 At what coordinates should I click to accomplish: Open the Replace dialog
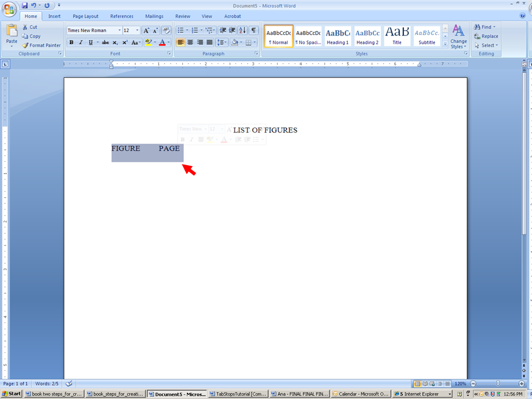click(486, 37)
